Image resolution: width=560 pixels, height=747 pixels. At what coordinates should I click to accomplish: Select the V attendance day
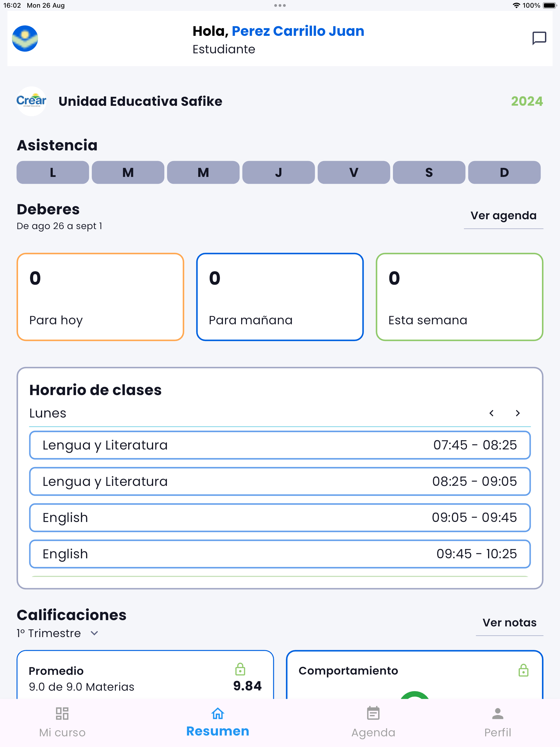tap(354, 172)
